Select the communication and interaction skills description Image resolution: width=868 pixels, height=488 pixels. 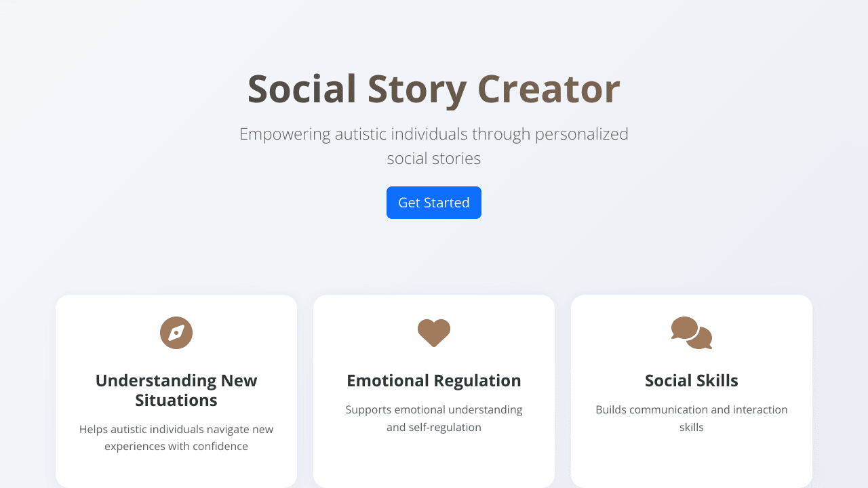click(692, 418)
